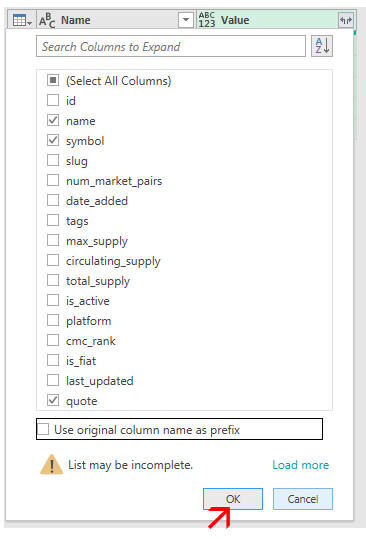Image resolution: width=366 pixels, height=539 pixels.
Task: Select the Value column header
Action: point(268,20)
